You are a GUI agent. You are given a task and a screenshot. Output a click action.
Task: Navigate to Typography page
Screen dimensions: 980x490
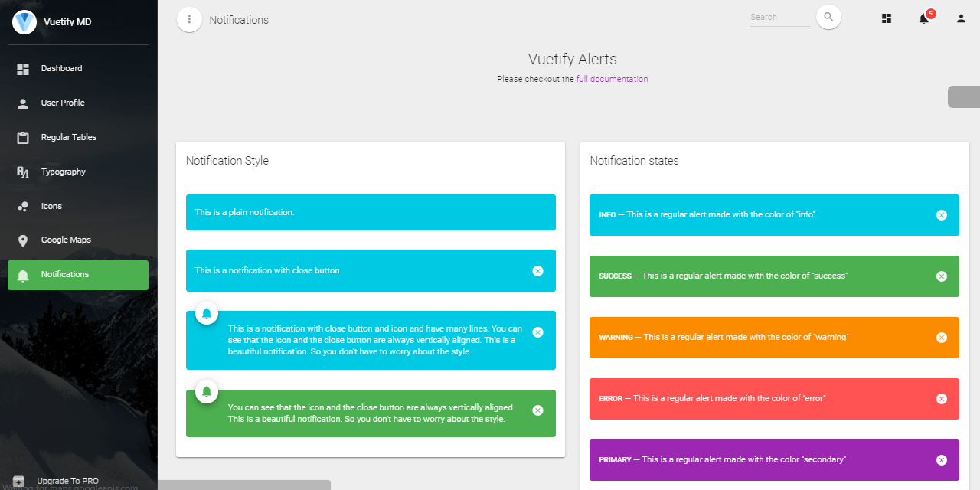pos(78,172)
